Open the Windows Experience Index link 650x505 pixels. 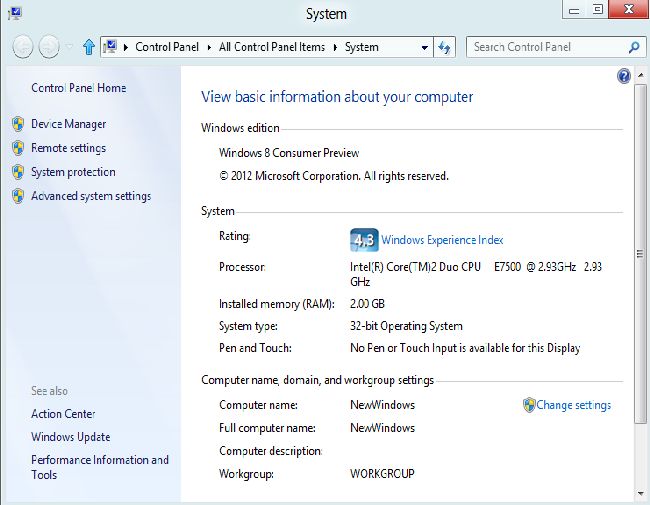tap(442, 240)
